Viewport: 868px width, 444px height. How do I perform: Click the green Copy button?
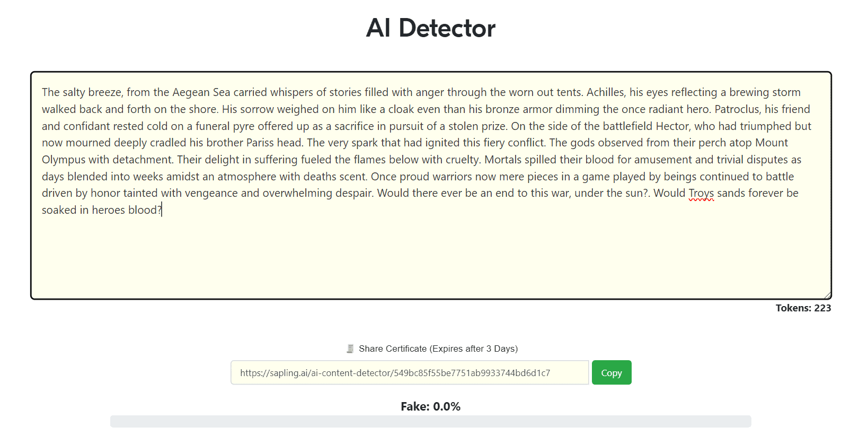tap(611, 372)
